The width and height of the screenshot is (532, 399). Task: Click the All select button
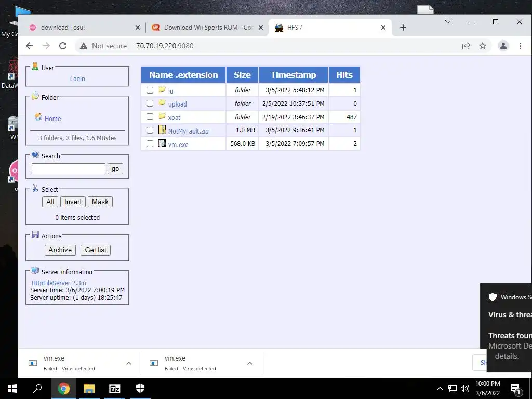[50, 202]
